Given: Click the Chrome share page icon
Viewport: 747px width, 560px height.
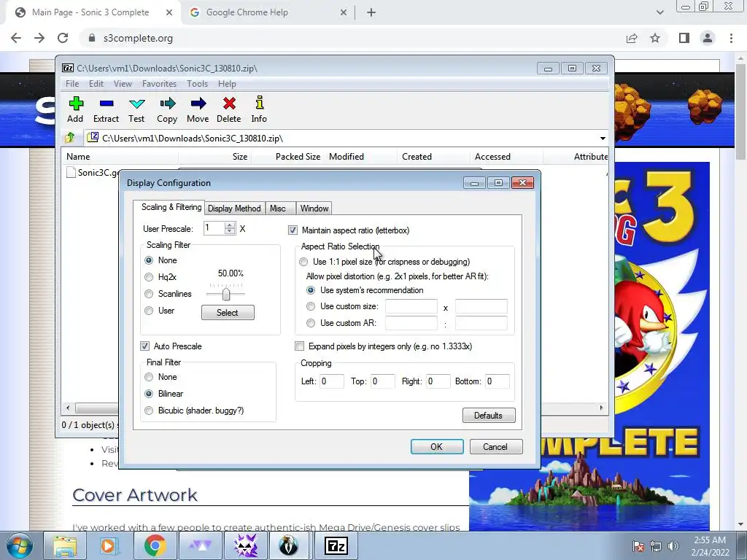Looking at the screenshot, I should (632, 38).
